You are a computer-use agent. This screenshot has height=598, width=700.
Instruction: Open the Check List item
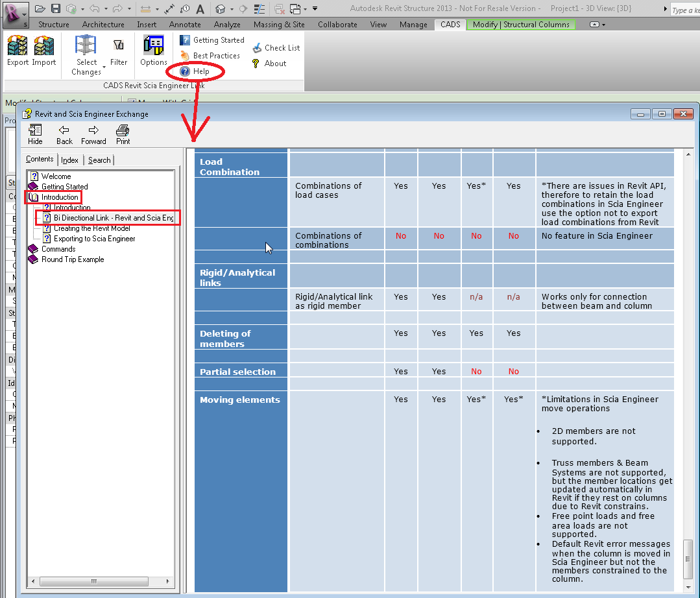[x=276, y=48]
